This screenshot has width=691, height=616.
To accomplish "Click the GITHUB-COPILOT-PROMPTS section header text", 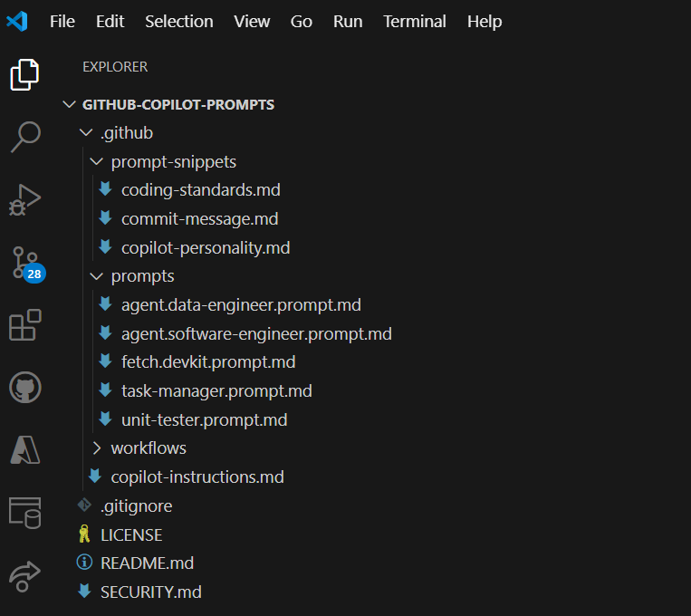I will pos(178,104).
